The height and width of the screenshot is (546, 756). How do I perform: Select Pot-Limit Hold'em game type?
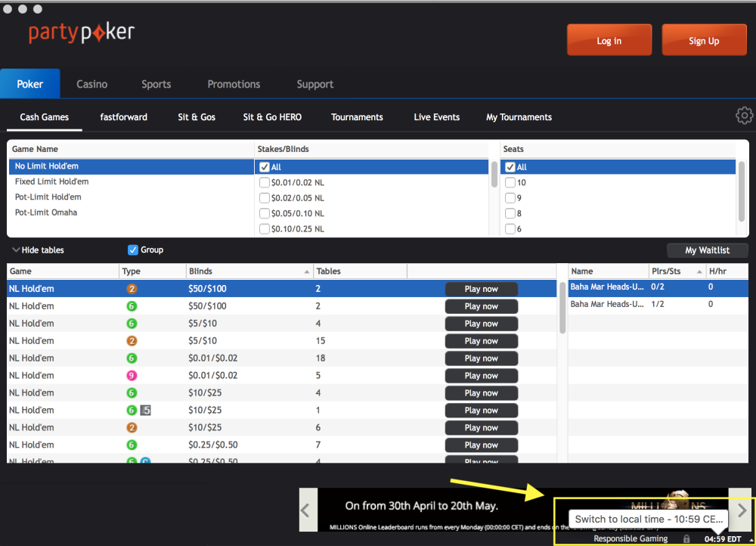pos(131,197)
